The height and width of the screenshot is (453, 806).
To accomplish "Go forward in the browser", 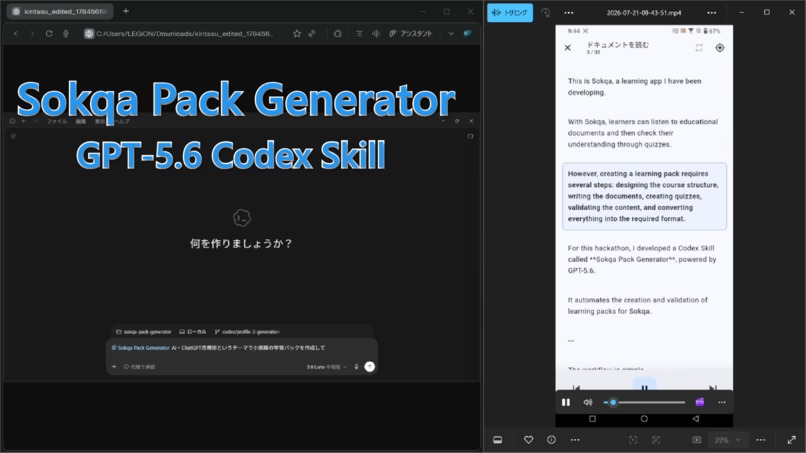I will coord(32,33).
